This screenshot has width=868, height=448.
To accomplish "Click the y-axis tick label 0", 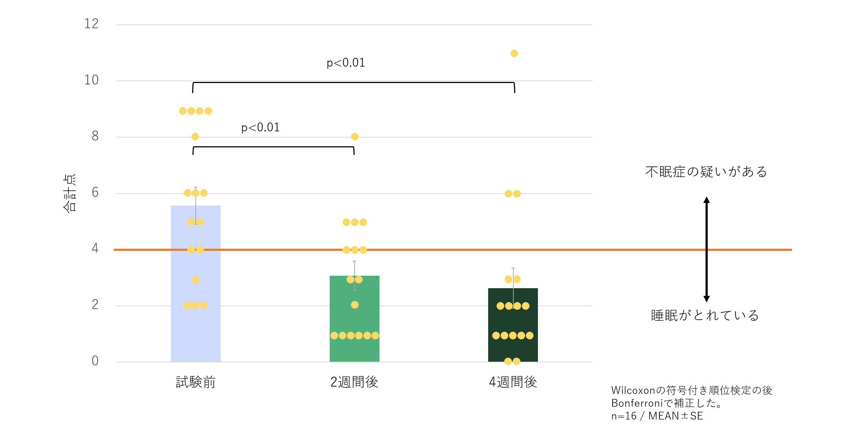I will 95,361.
